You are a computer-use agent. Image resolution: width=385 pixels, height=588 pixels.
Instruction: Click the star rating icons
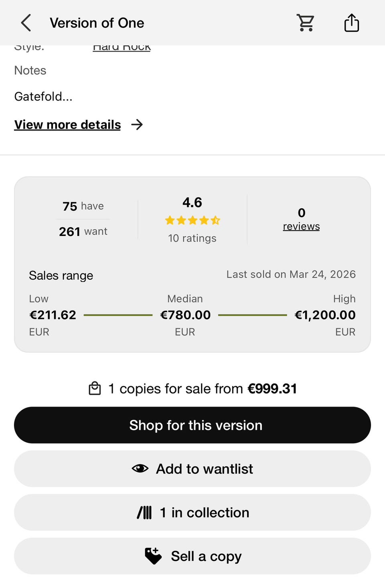click(x=192, y=220)
